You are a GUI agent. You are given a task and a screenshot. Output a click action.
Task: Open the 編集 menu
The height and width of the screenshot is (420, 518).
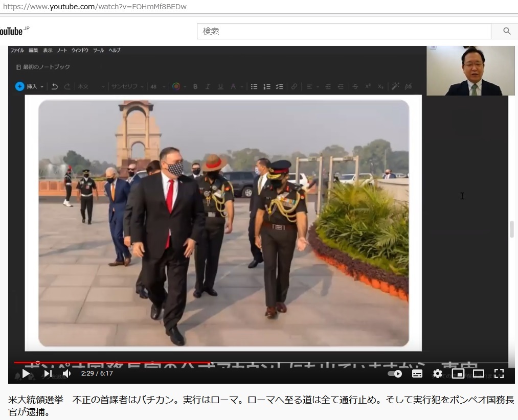pos(33,50)
